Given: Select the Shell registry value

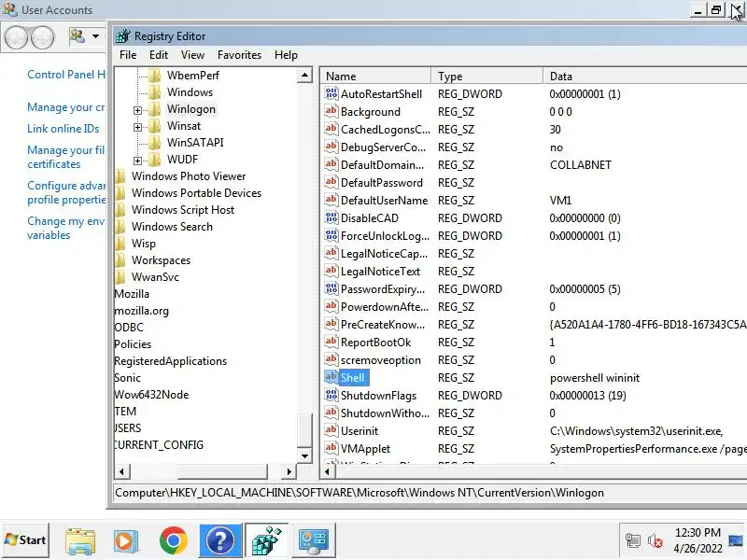Looking at the screenshot, I should [x=353, y=378].
